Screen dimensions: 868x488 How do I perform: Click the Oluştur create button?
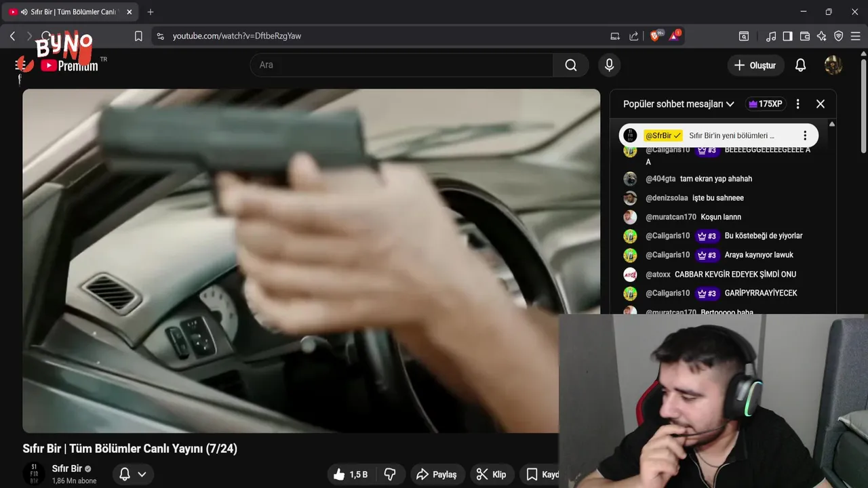click(755, 65)
